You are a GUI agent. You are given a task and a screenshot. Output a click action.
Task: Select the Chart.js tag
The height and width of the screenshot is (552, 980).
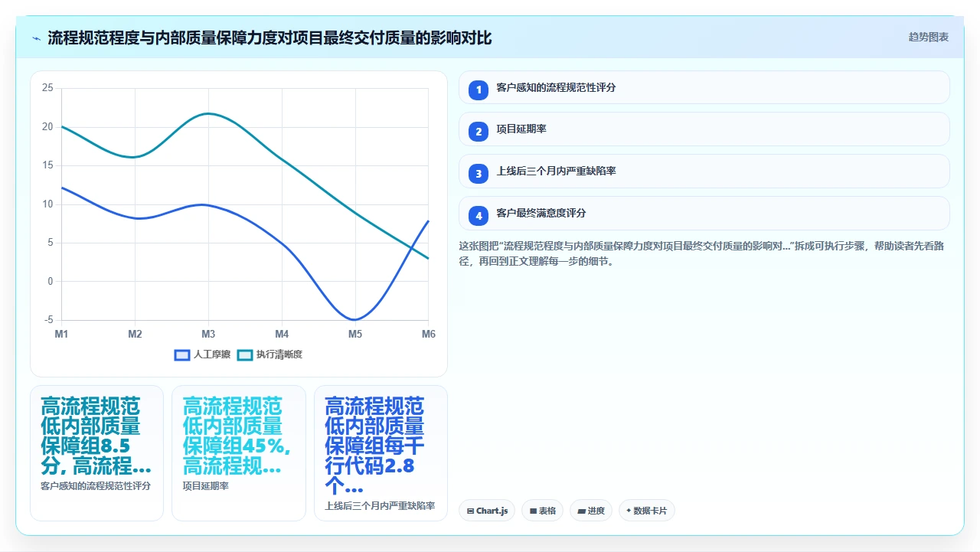[487, 511]
